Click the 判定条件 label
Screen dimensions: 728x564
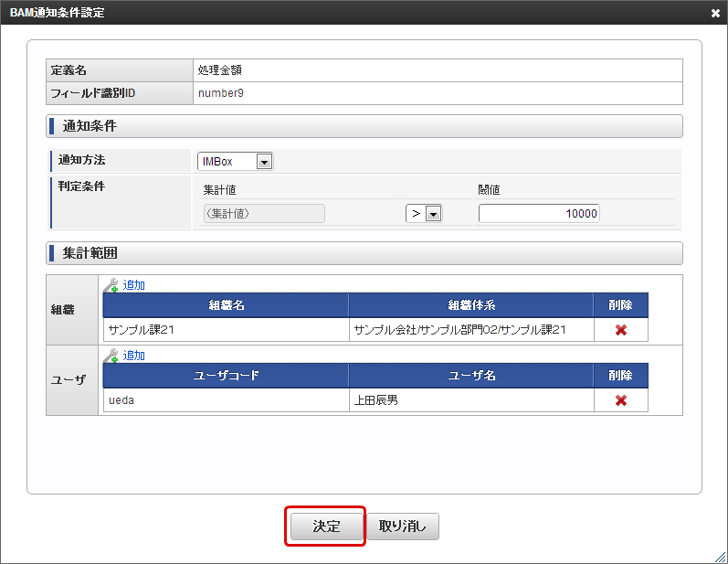pyautogui.click(x=81, y=186)
